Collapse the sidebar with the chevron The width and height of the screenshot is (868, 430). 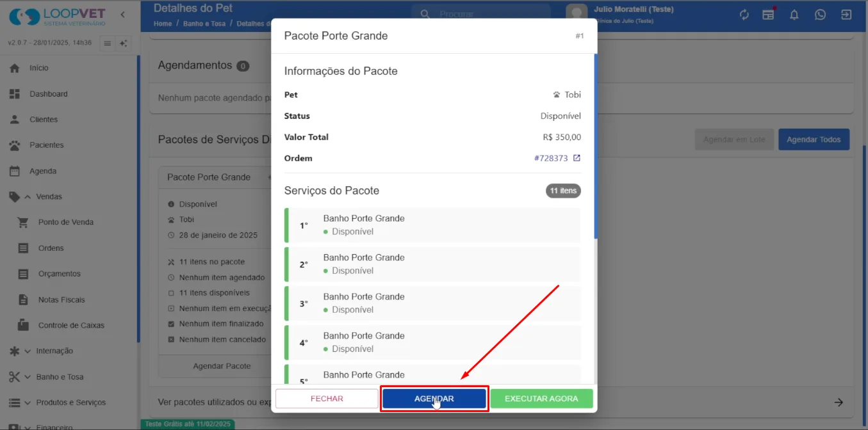(x=122, y=15)
